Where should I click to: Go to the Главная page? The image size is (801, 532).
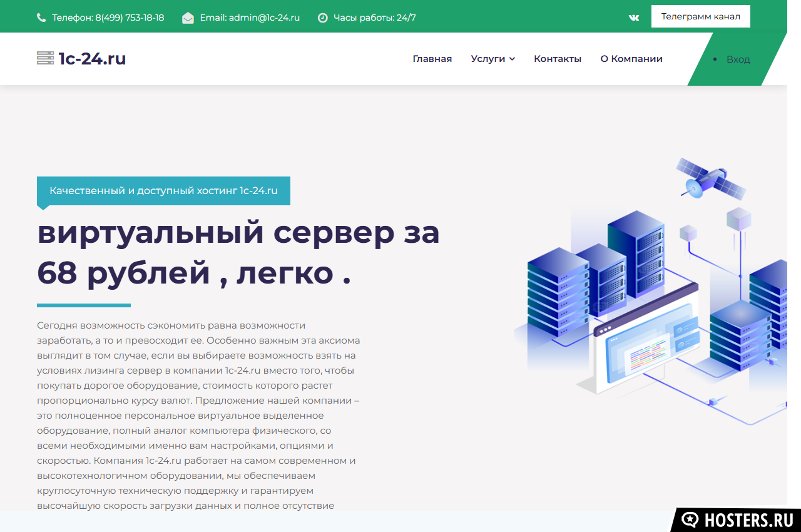(432, 59)
